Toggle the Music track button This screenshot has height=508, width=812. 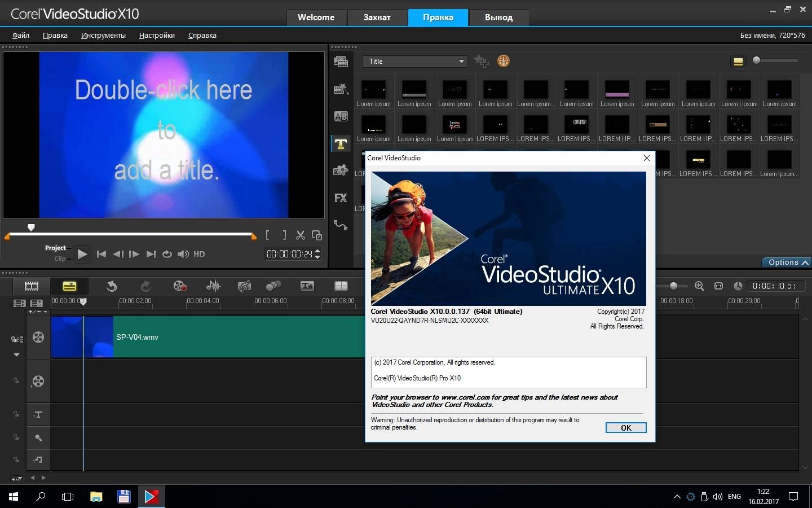pos(38,460)
